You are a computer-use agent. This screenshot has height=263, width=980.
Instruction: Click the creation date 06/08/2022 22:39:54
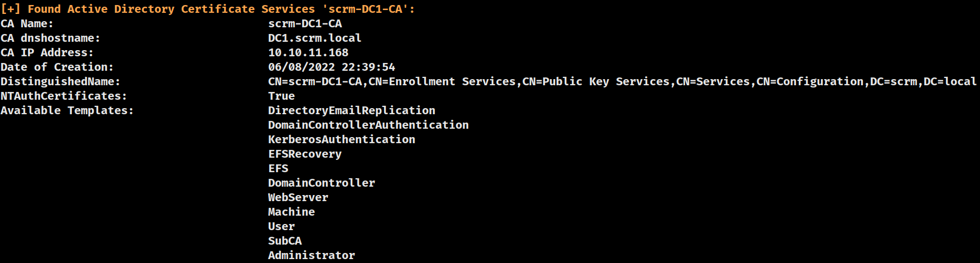(332, 67)
